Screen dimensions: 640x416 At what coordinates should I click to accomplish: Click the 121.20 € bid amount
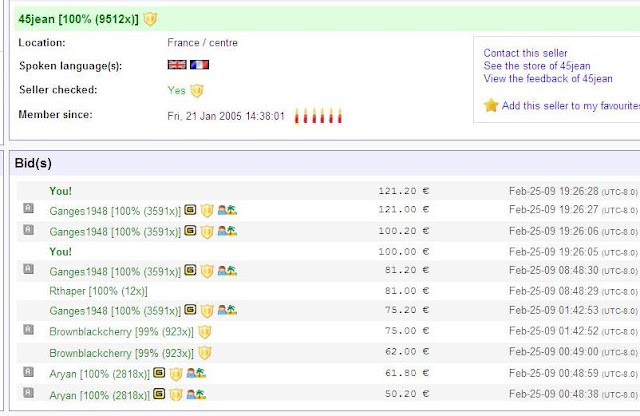[x=403, y=191]
